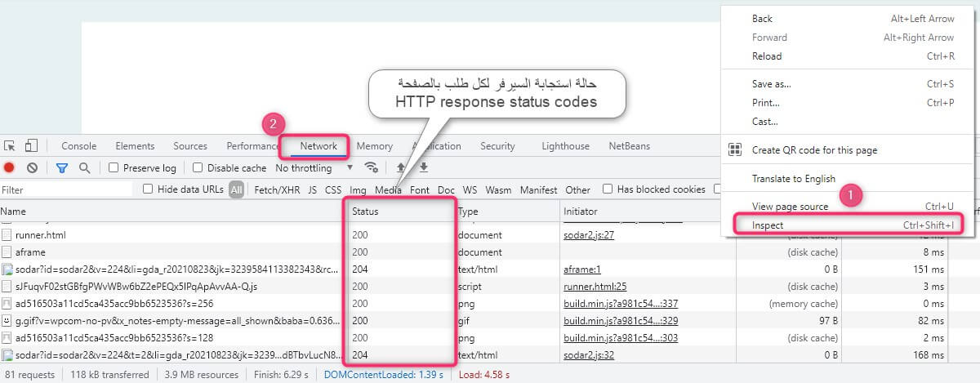Open the Lighthouse tab
Screen dimensions: 980x383
565,146
